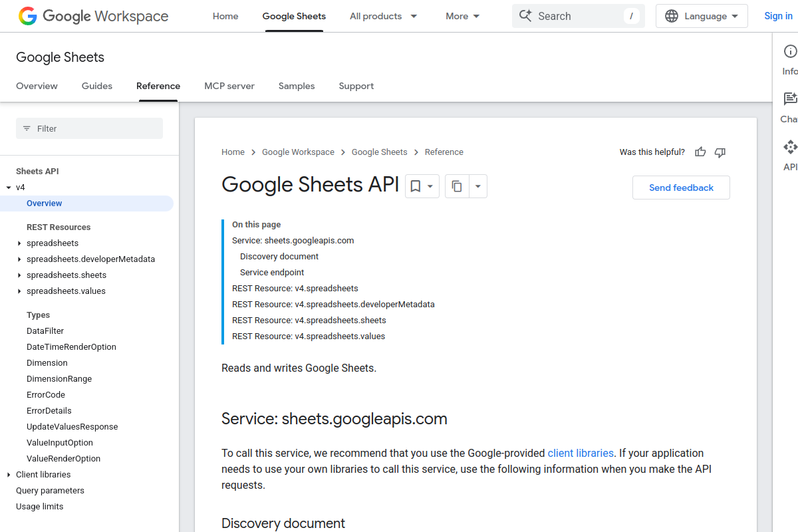Open DataFilter type page

point(45,331)
